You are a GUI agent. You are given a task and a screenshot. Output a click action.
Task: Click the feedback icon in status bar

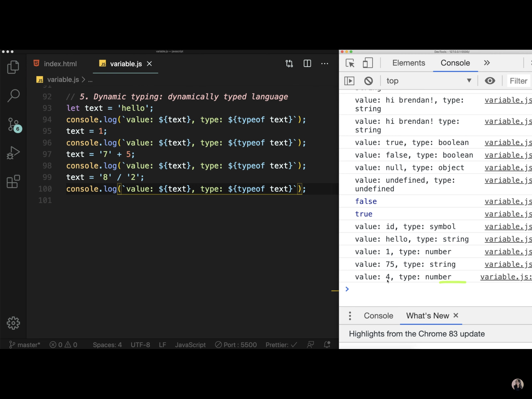click(310, 345)
